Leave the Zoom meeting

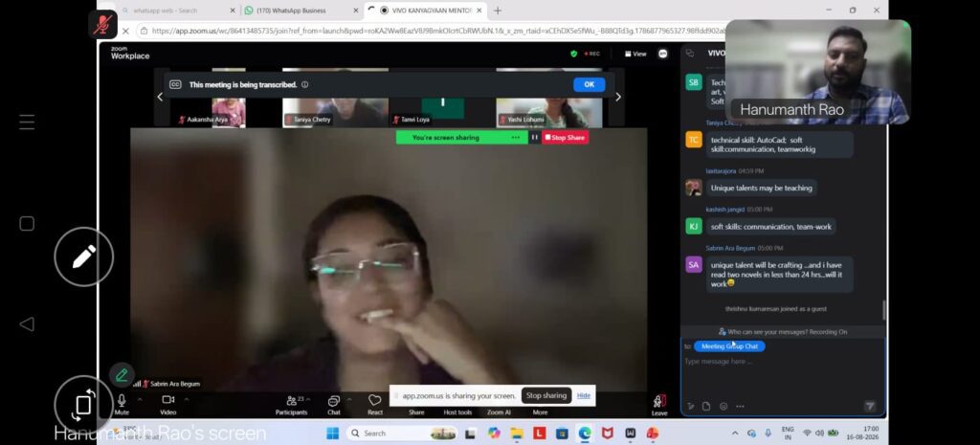659,405
